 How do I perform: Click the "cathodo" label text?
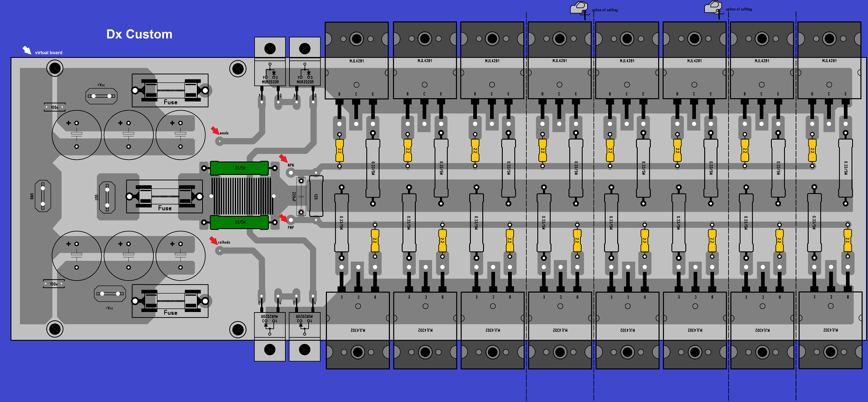click(x=224, y=242)
